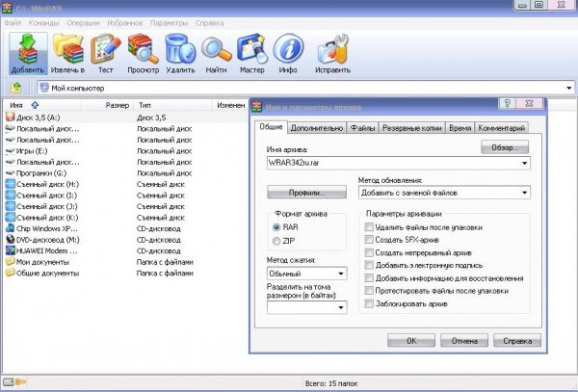Image resolution: width=578 pixels, height=392 pixels.
Task: Click the Обзор... browse button
Action: (505, 147)
